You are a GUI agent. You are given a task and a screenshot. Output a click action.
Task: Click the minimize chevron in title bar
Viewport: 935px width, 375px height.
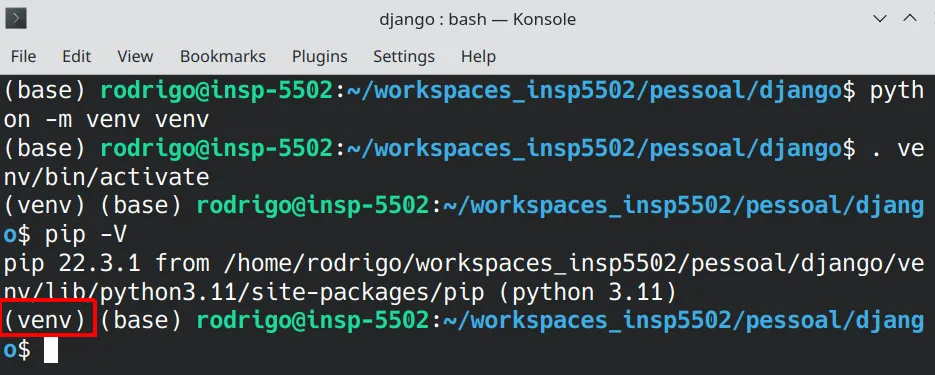tap(880, 19)
